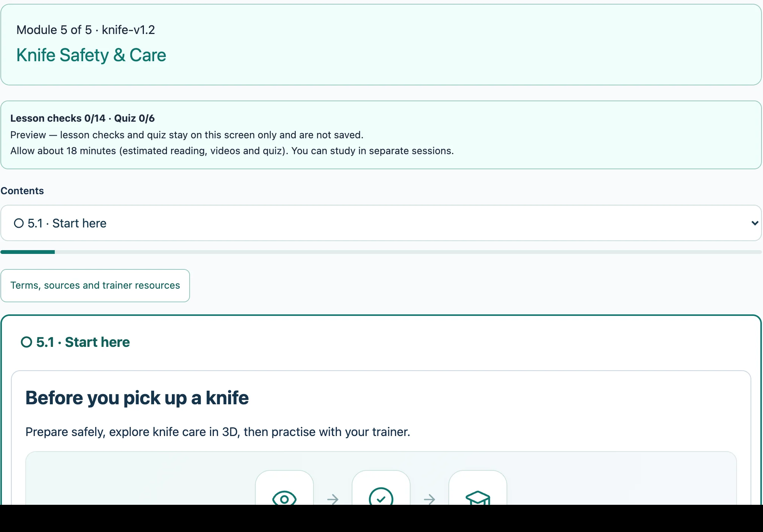Click the Contents dropdown chevron arrow
The height and width of the screenshot is (532, 763).
(755, 223)
